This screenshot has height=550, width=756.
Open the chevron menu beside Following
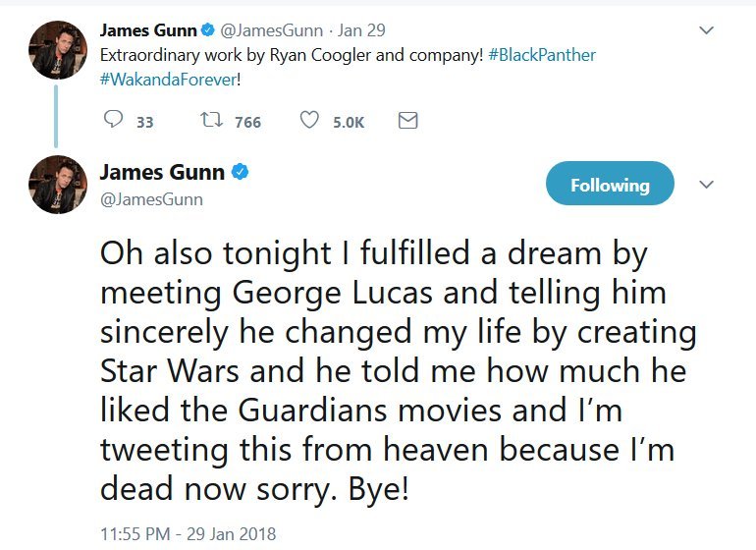[x=705, y=185]
